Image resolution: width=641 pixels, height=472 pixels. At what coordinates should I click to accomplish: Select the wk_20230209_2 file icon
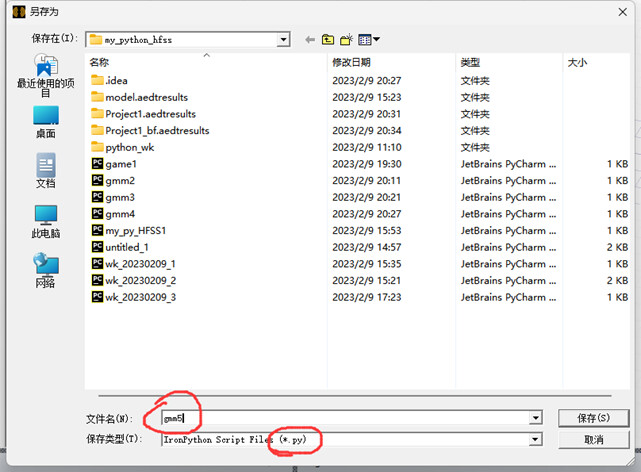97,280
